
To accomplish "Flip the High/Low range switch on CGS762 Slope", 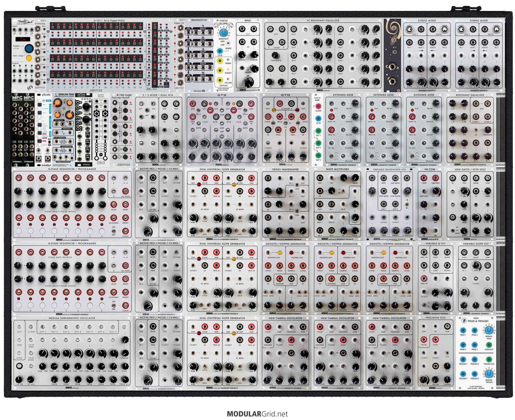I will [228, 43].
